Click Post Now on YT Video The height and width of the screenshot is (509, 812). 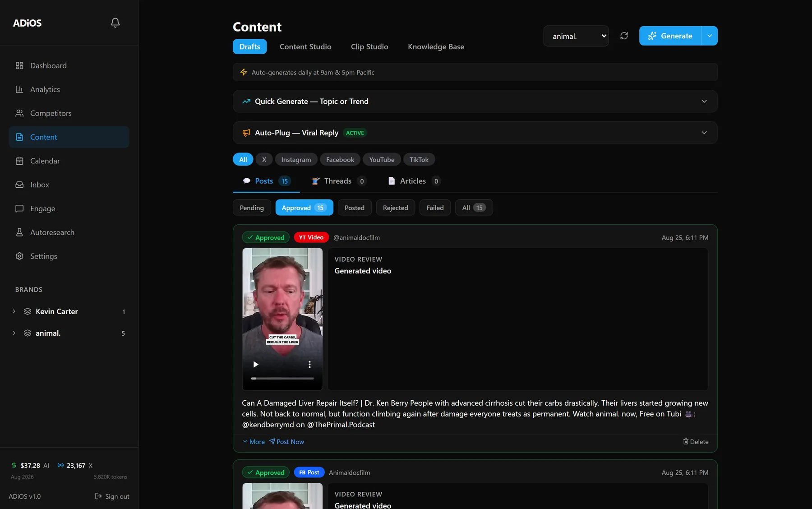point(287,441)
